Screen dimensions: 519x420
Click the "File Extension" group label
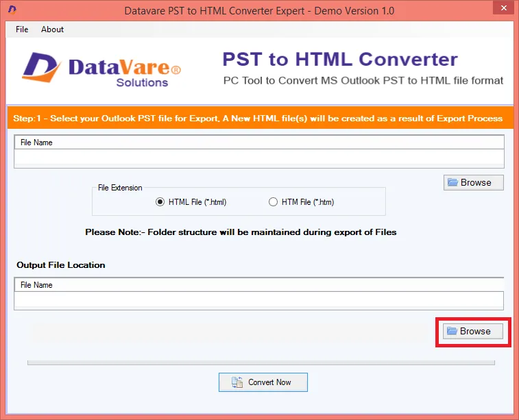point(120,188)
